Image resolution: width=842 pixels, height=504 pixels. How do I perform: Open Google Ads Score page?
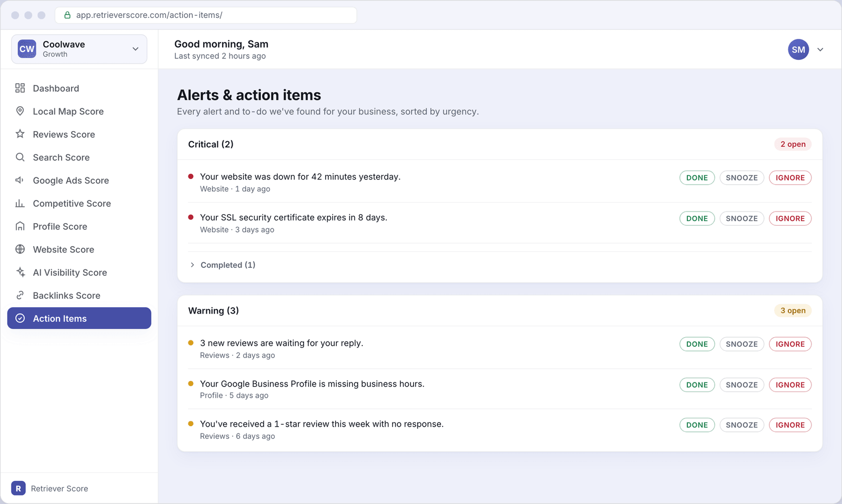click(79, 180)
